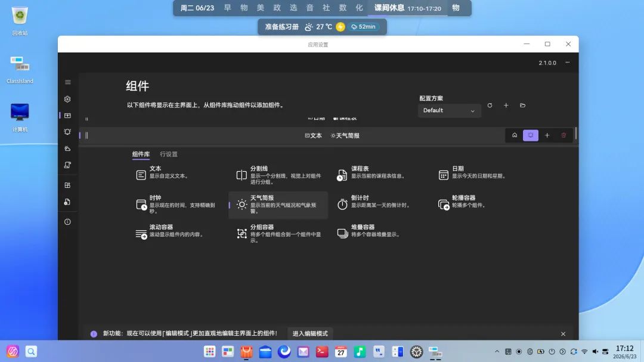Screen dimensions: 644x362
Task: Open the taskbar search magnifier
Action: tap(31, 352)
